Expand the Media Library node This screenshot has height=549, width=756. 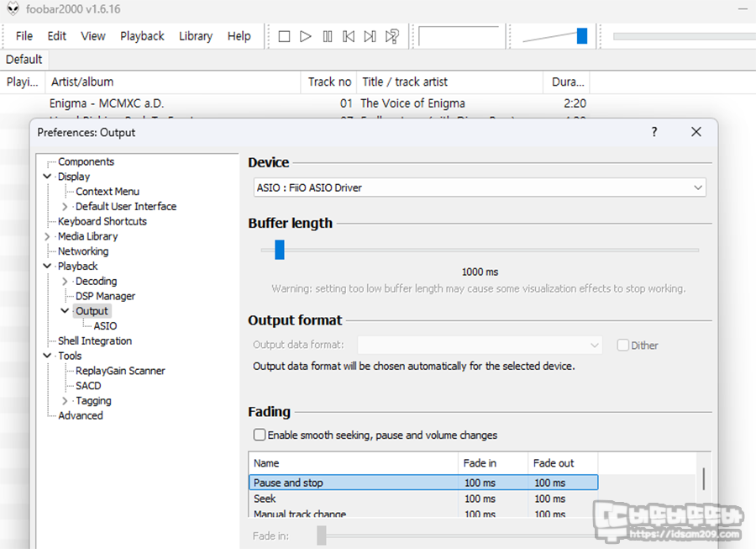(x=47, y=236)
